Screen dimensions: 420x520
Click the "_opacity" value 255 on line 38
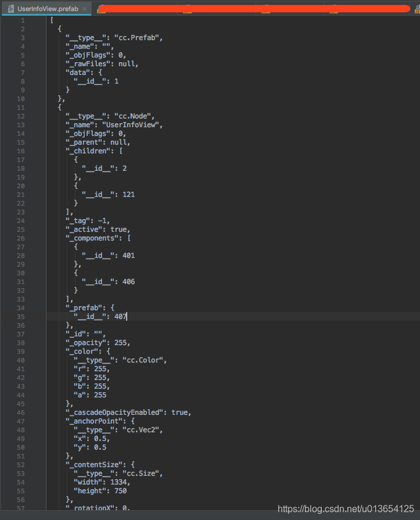(120, 343)
